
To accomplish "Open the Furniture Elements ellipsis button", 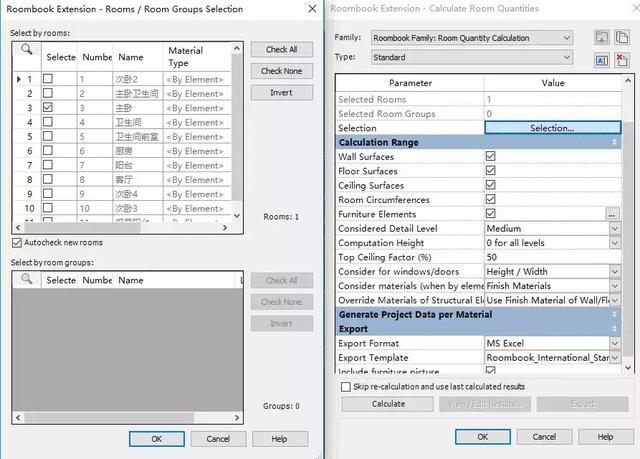I will click(611, 214).
